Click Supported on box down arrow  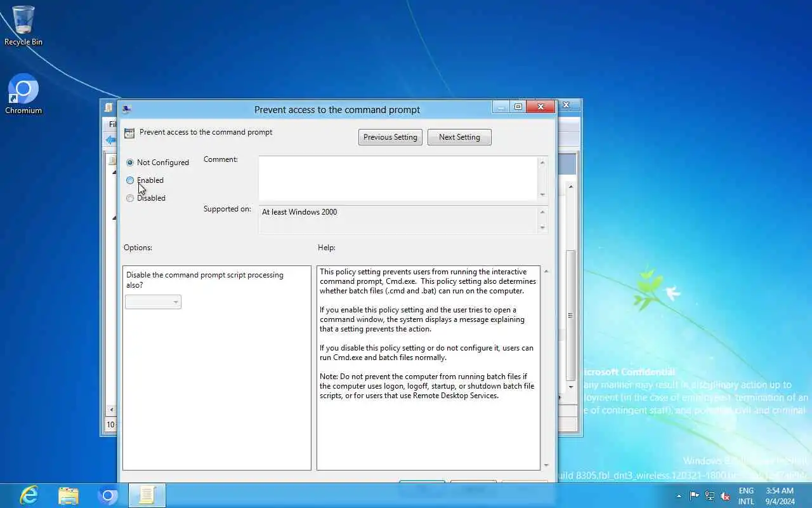542,227
